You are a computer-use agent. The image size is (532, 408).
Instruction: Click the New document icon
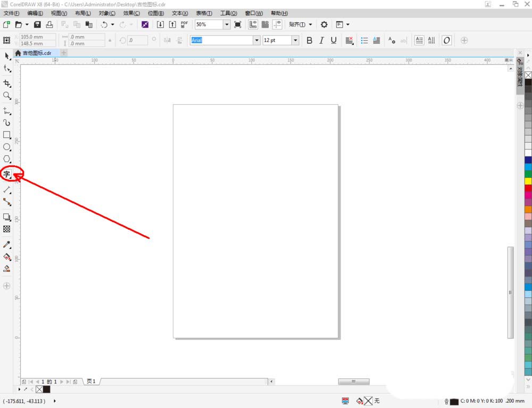6,24
